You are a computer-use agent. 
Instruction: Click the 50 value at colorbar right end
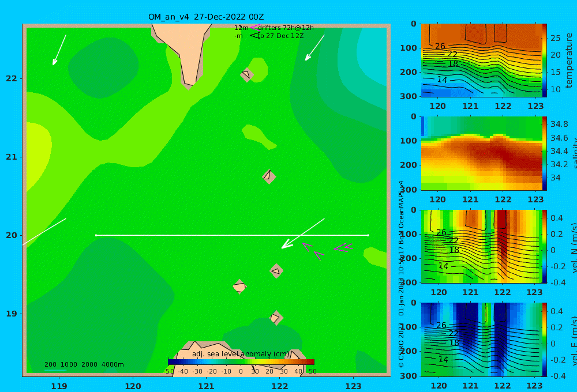[312, 371]
